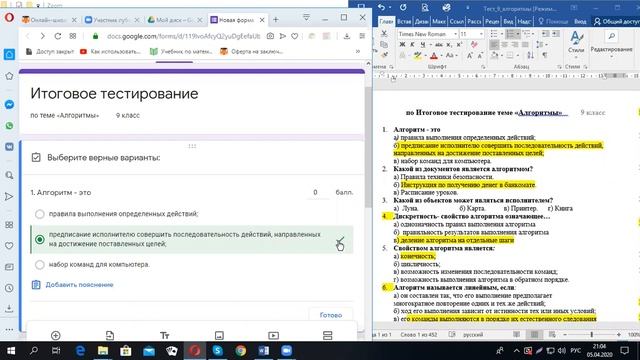Show paragraph marks (¶) in Word
The width and height of the screenshot is (640, 360).
point(544,55)
